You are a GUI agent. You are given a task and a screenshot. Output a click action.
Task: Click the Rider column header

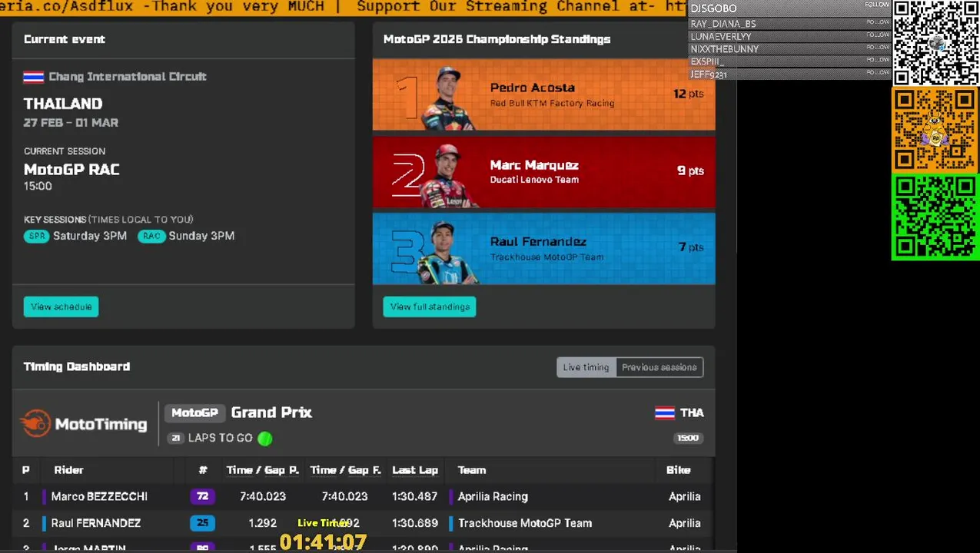[68, 471]
